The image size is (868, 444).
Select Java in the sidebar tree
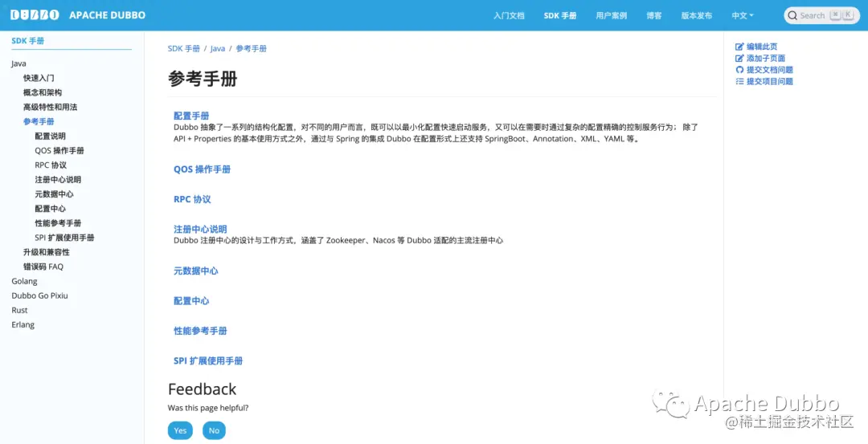18,63
